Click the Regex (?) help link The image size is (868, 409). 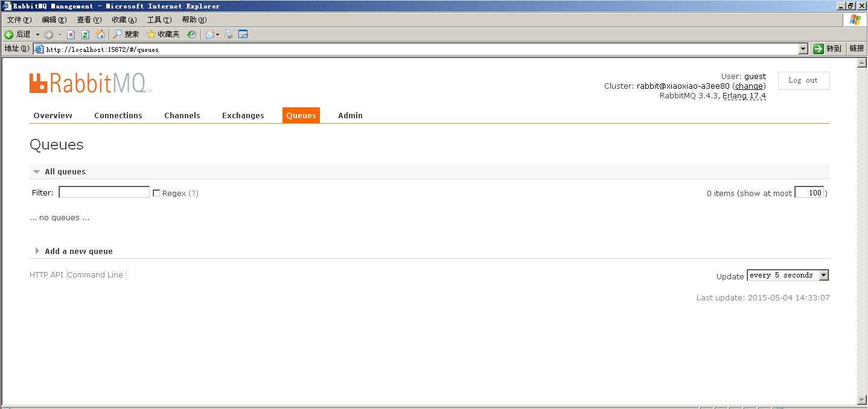click(193, 193)
